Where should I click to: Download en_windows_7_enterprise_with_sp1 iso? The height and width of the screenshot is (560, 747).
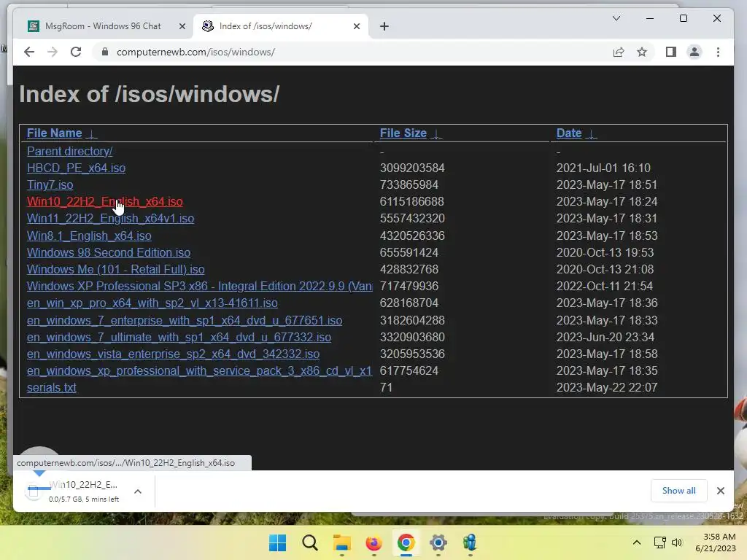coord(185,321)
